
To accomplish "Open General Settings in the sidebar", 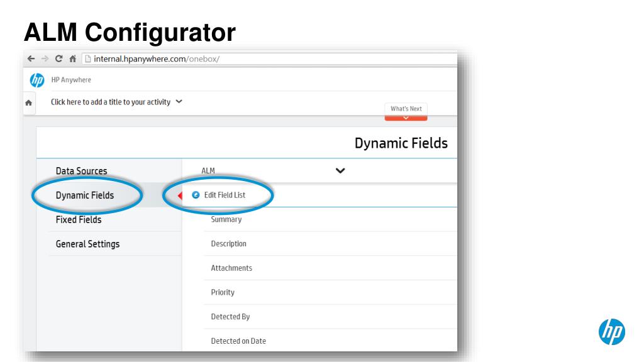I will tap(87, 244).
